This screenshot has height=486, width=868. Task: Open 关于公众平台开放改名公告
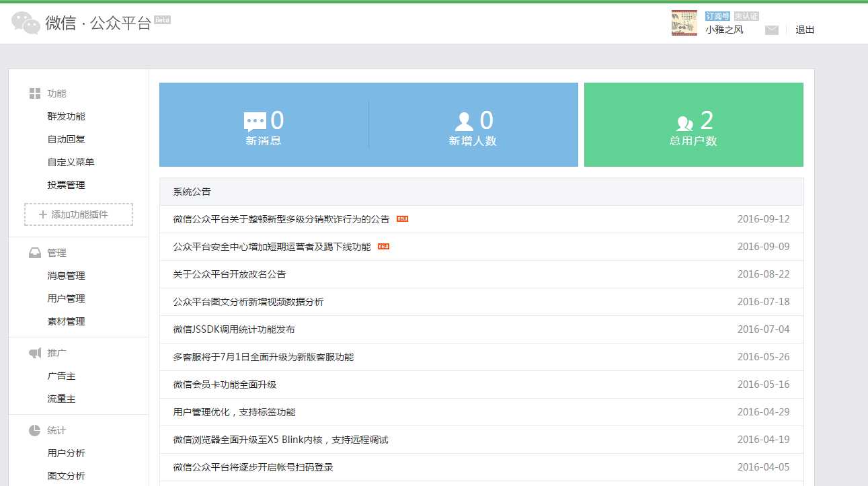point(229,274)
